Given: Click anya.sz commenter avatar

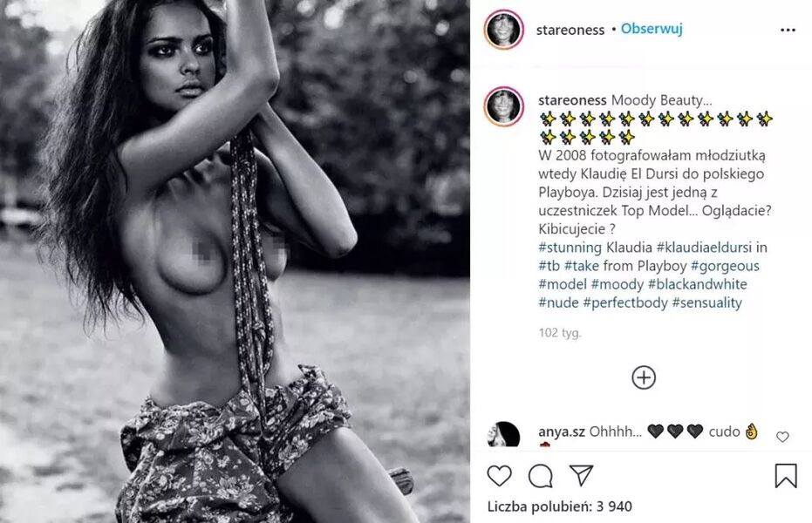Looking at the screenshot, I should (503, 435).
